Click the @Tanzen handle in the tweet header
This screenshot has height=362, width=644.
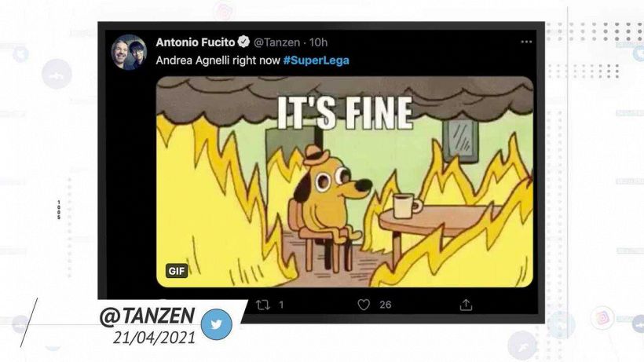276,42
